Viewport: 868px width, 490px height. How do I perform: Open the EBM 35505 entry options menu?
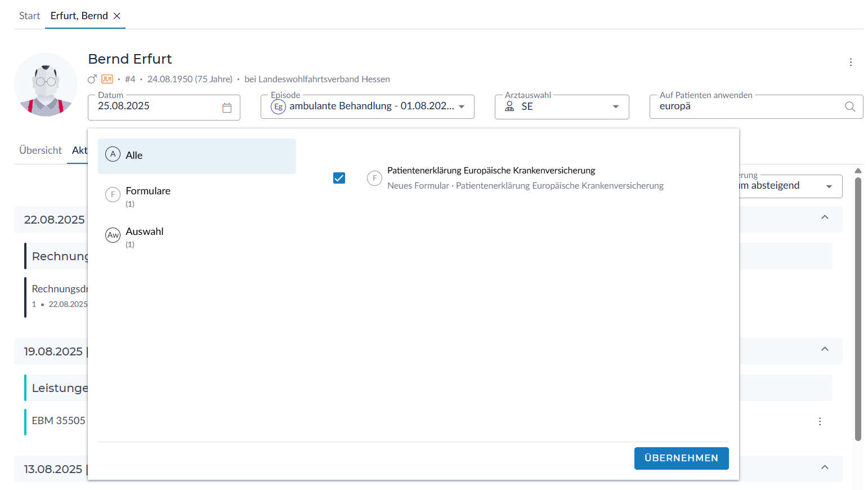click(820, 421)
